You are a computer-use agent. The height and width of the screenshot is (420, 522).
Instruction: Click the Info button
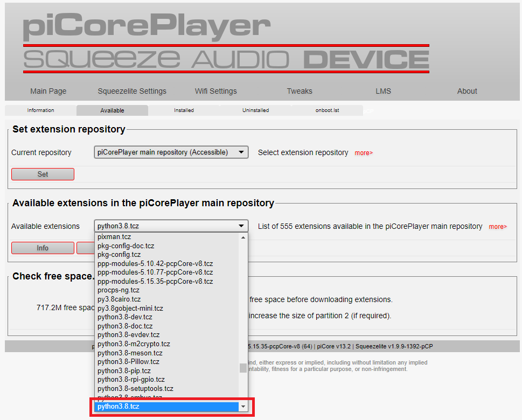coord(43,248)
